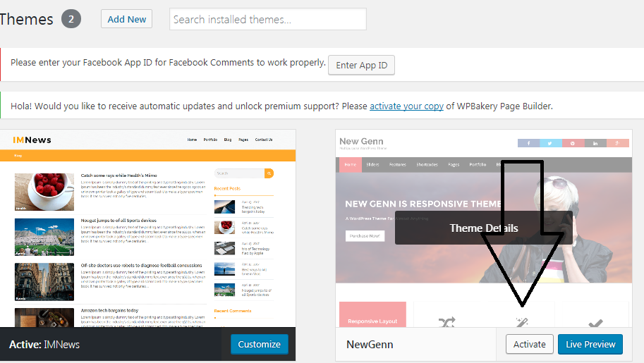Click the shuffle arrows icon in NewGenn preview

[446, 322]
